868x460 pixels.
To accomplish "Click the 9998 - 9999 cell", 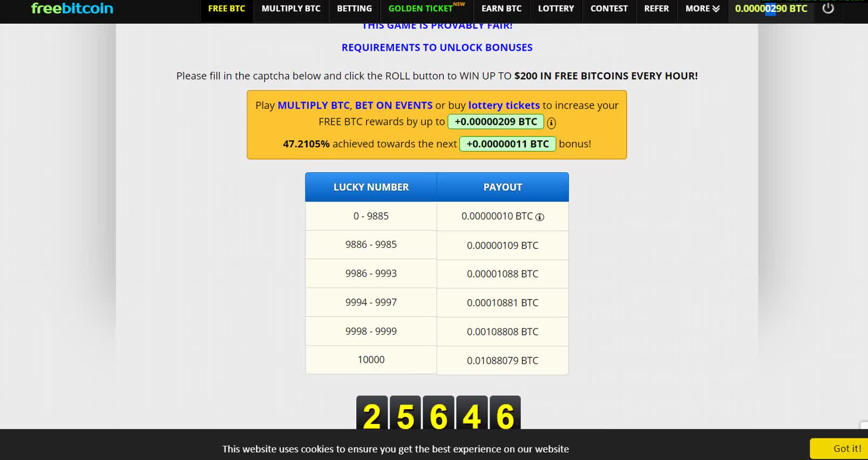I will (371, 332).
